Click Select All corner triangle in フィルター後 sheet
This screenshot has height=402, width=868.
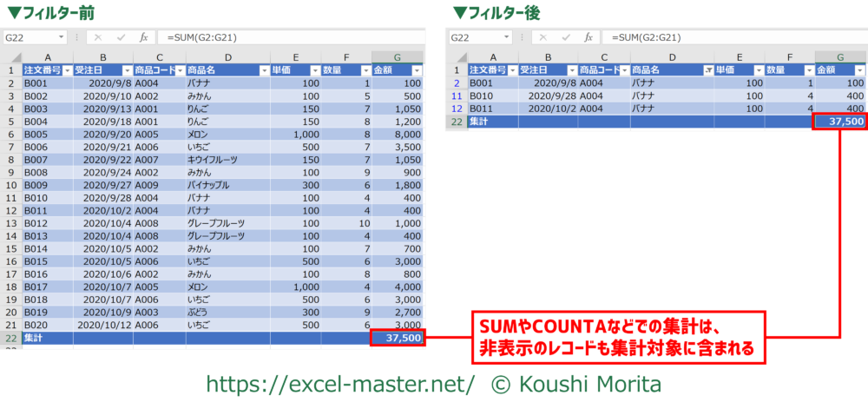click(457, 57)
